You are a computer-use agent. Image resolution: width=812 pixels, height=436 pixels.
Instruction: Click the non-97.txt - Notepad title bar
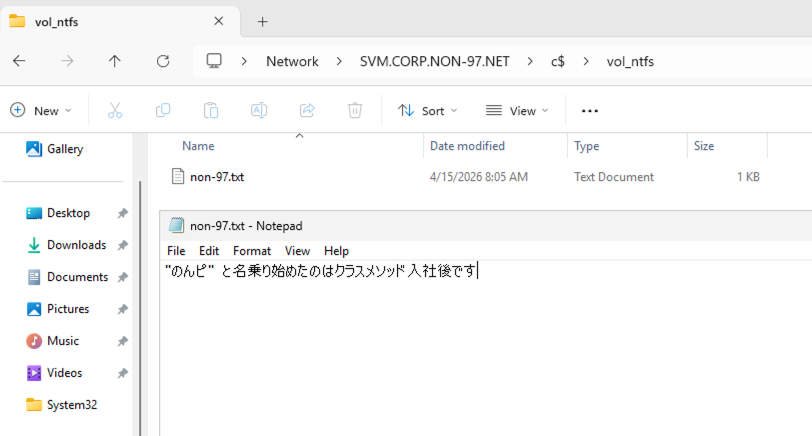486,226
